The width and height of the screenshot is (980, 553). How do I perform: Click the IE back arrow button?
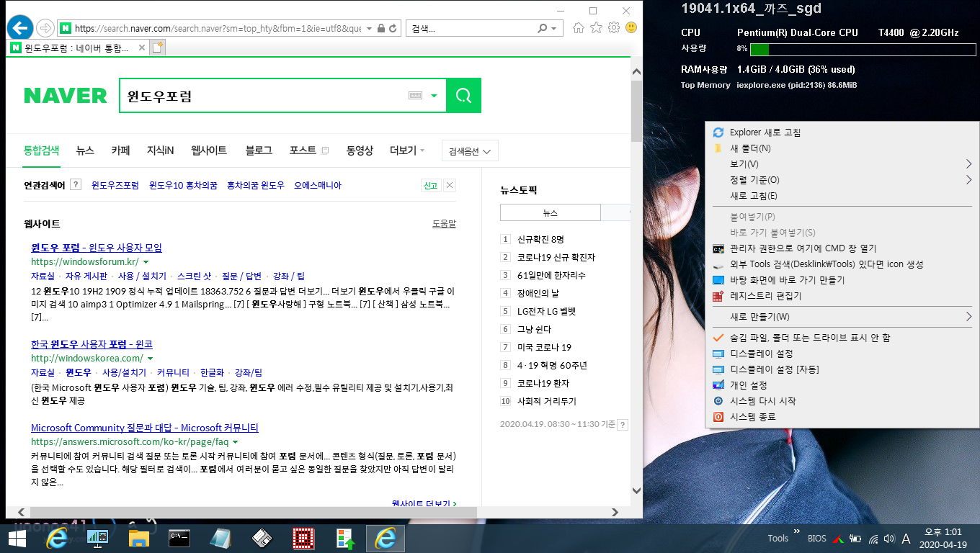point(19,28)
